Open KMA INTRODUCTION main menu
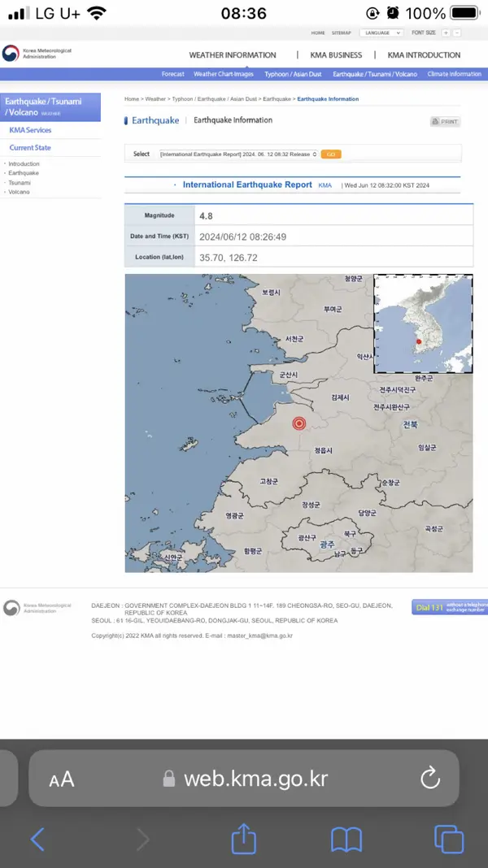The height and width of the screenshot is (868, 488). 424,54
